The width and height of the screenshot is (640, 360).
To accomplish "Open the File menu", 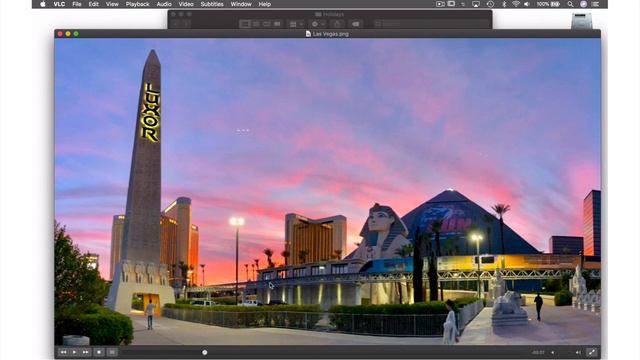I will 77,4.
